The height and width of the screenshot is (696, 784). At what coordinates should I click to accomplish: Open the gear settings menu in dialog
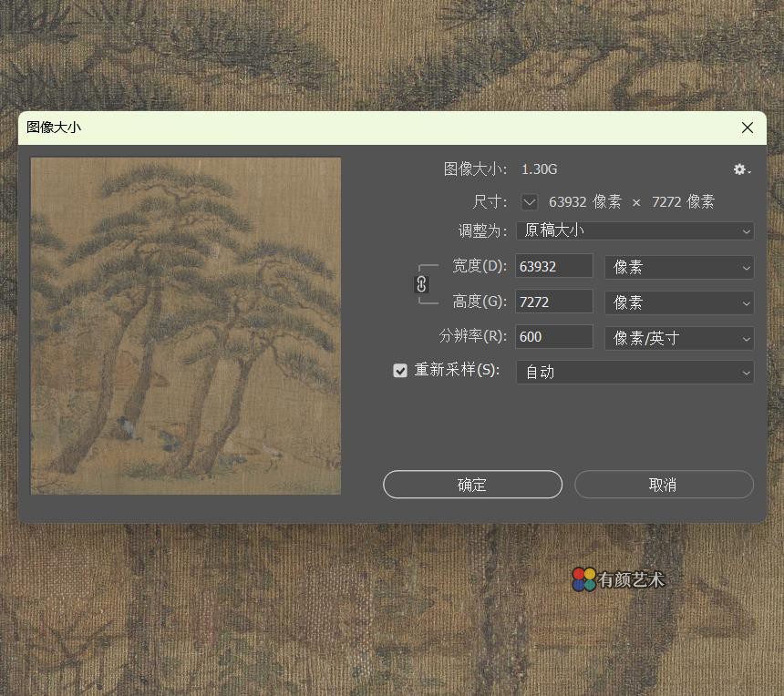[742, 169]
